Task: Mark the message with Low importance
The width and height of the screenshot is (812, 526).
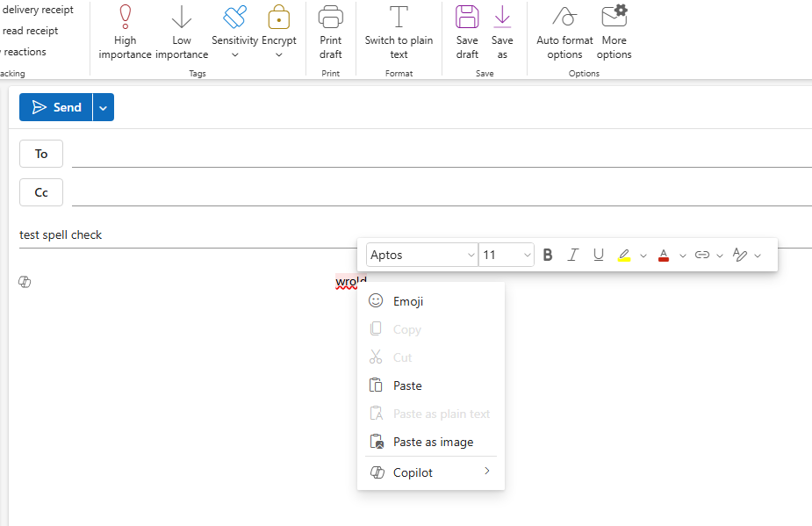Action: pos(181,31)
